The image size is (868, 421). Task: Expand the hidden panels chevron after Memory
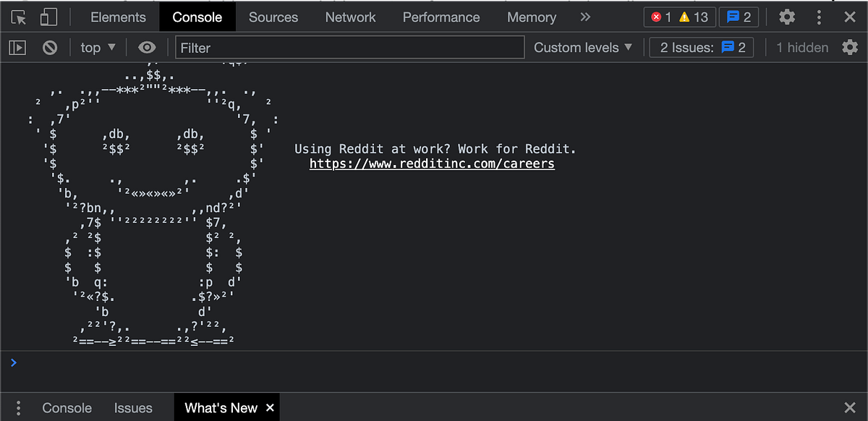pos(585,17)
